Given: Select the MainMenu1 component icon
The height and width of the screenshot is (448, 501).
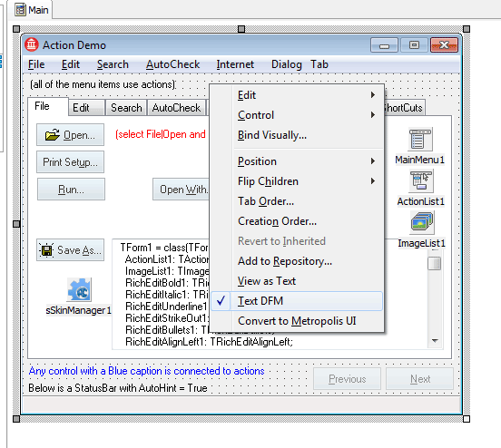Looking at the screenshot, I should pos(420,140).
